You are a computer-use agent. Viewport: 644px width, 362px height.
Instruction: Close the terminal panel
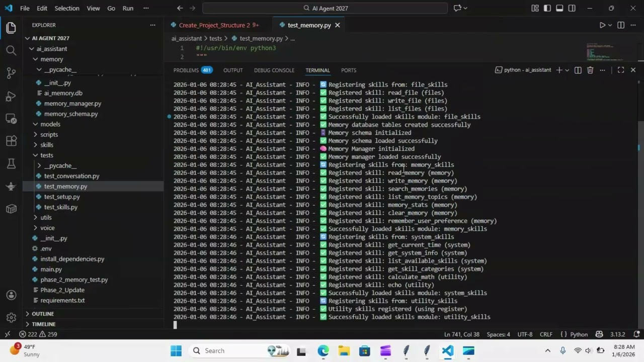(633, 70)
